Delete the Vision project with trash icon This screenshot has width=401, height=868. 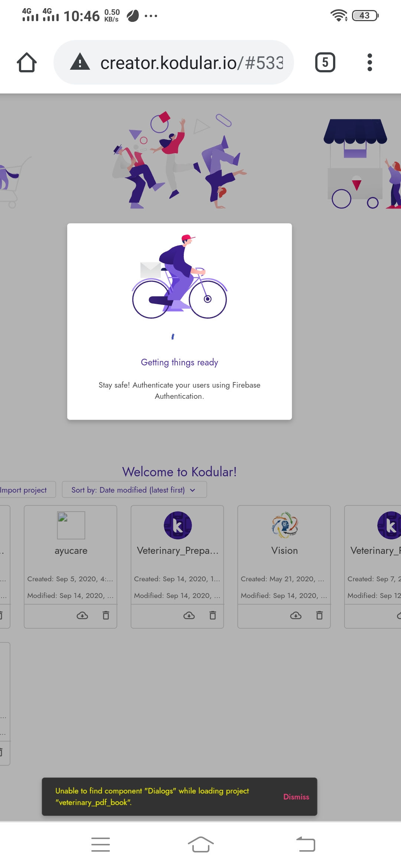tap(319, 615)
